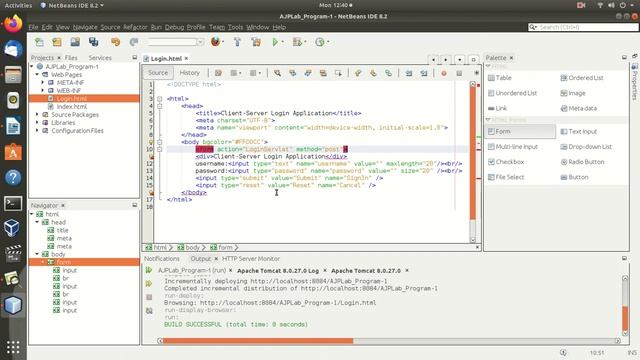Click the Open Project toolbar icon
Screen dimensions: 640x360
[x=75, y=42]
